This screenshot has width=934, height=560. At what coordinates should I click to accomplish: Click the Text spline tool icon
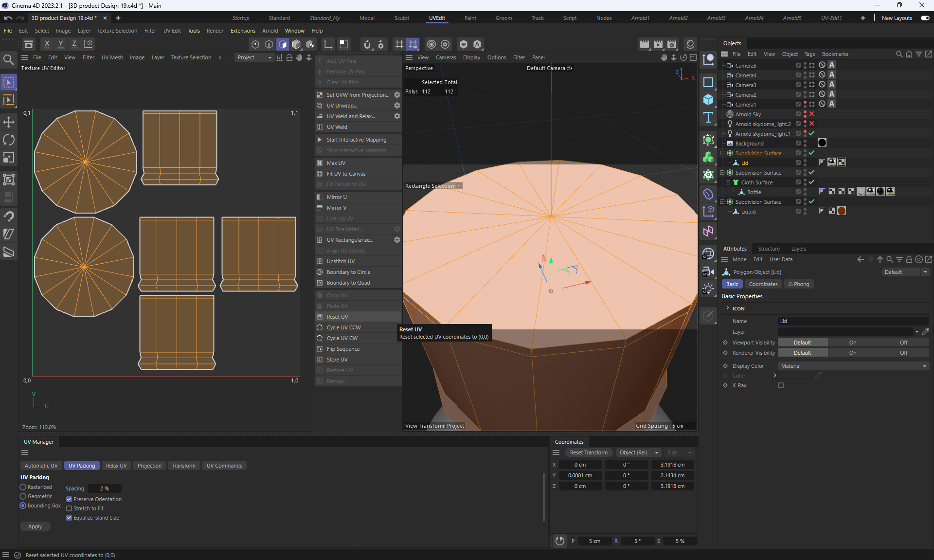pos(708,117)
